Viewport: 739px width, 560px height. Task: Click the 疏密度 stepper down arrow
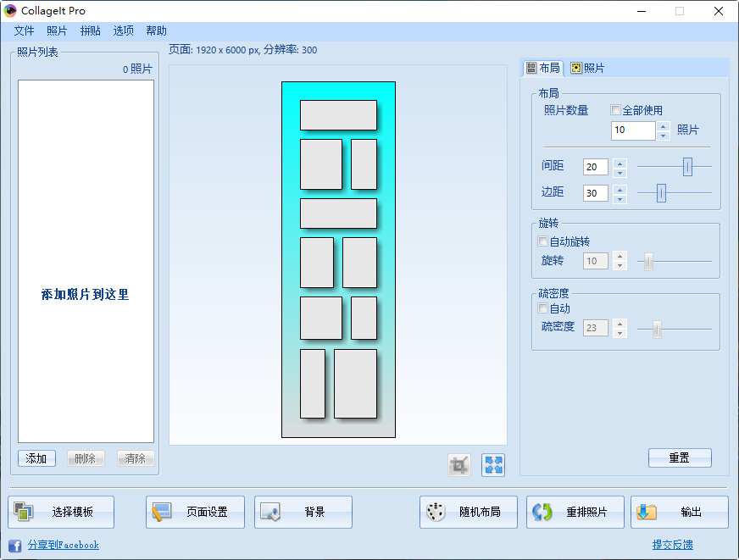[620, 333]
